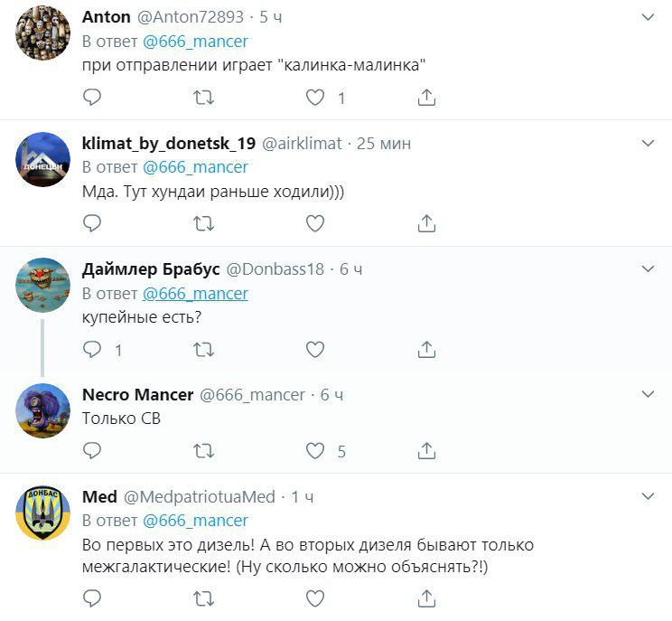Open klimat_by_donetsk_19 profile avatar

pos(43,159)
